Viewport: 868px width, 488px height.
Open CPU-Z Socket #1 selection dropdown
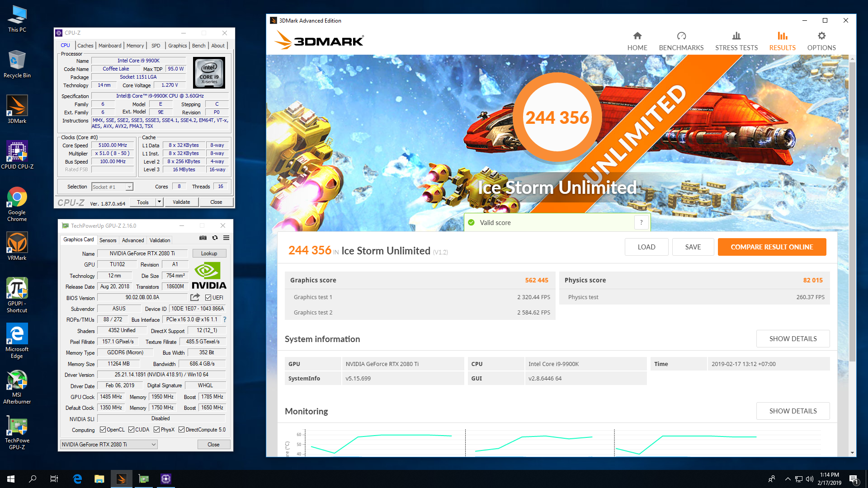point(112,187)
